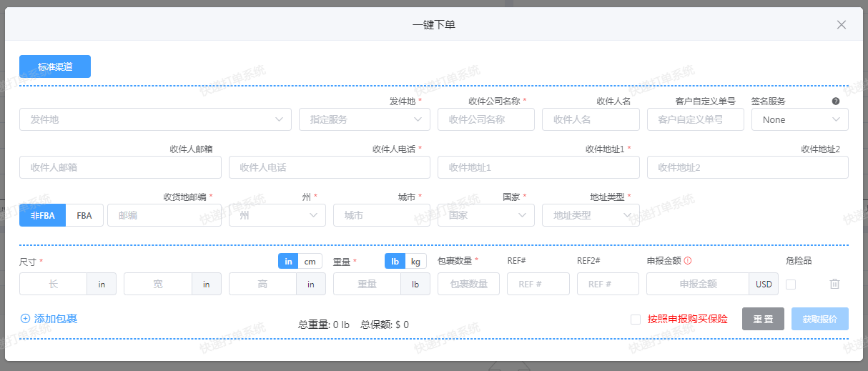
Task: Open the 发件地 dropdown
Action: click(155, 119)
